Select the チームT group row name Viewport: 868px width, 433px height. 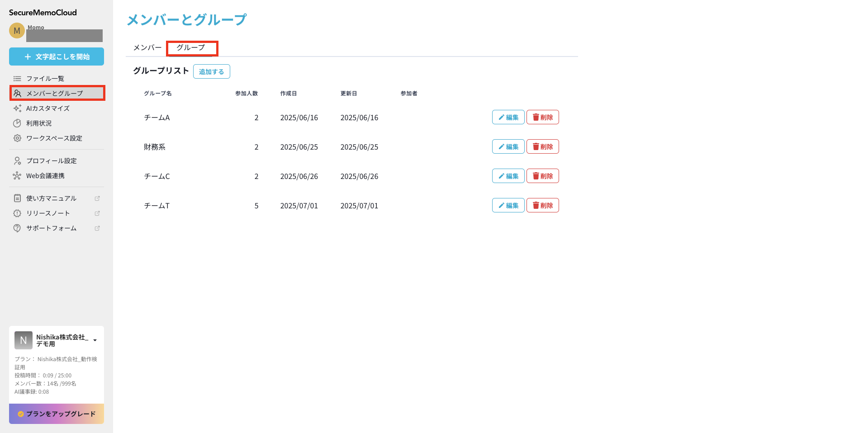[x=157, y=206]
